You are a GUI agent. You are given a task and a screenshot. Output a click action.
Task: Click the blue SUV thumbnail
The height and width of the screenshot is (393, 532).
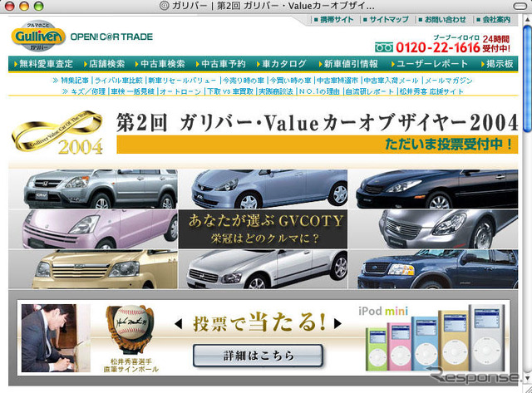coord(433,269)
